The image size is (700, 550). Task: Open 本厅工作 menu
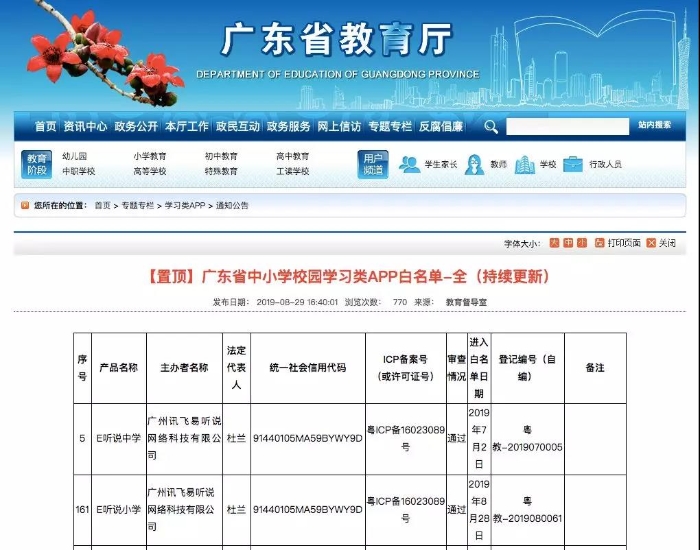(x=187, y=127)
